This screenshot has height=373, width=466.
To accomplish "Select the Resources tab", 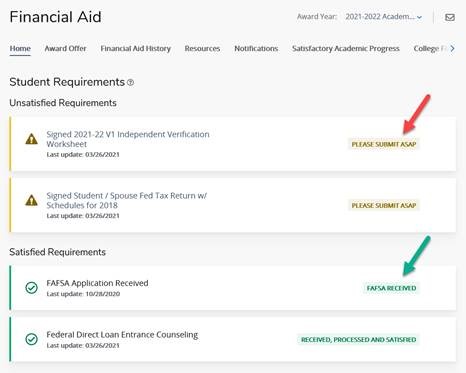I will coord(202,49).
